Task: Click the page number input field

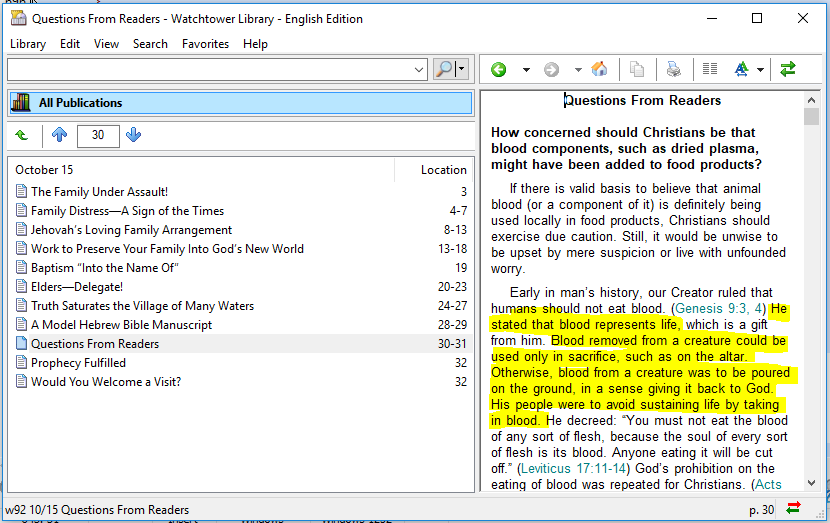Action: tap(97, 135)
